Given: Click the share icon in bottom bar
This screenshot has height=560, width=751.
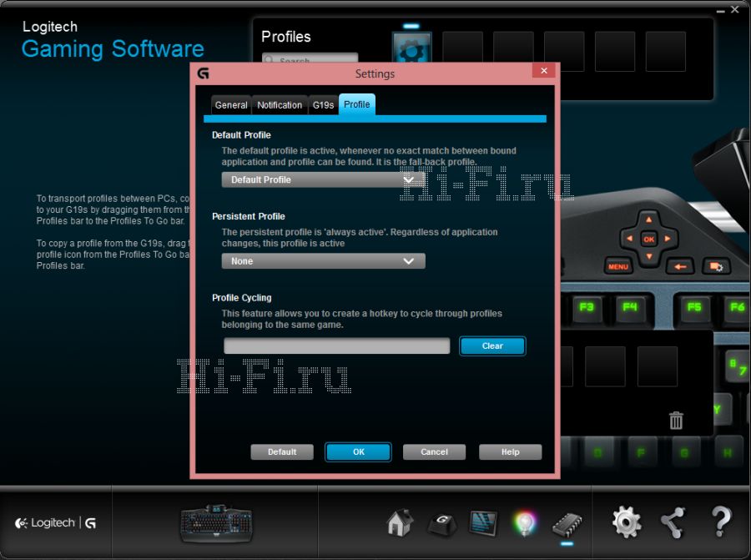Looking at the screenshot, I should (673, 522).
